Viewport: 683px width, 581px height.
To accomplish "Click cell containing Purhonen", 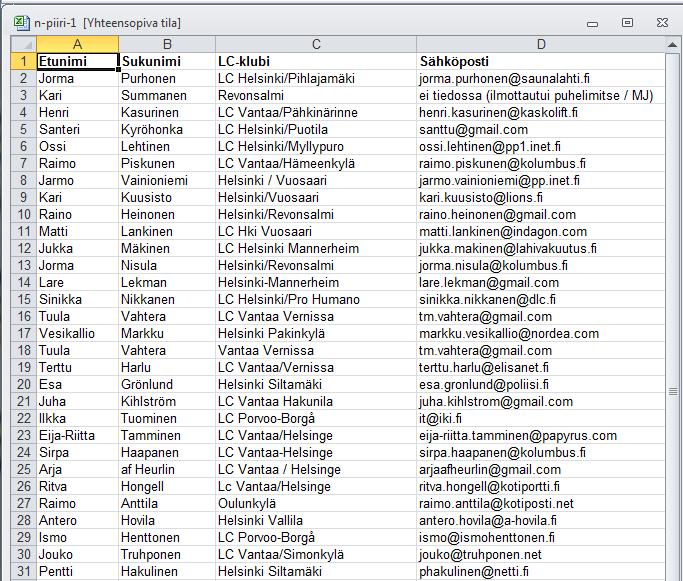I will [x=167, y=78].
